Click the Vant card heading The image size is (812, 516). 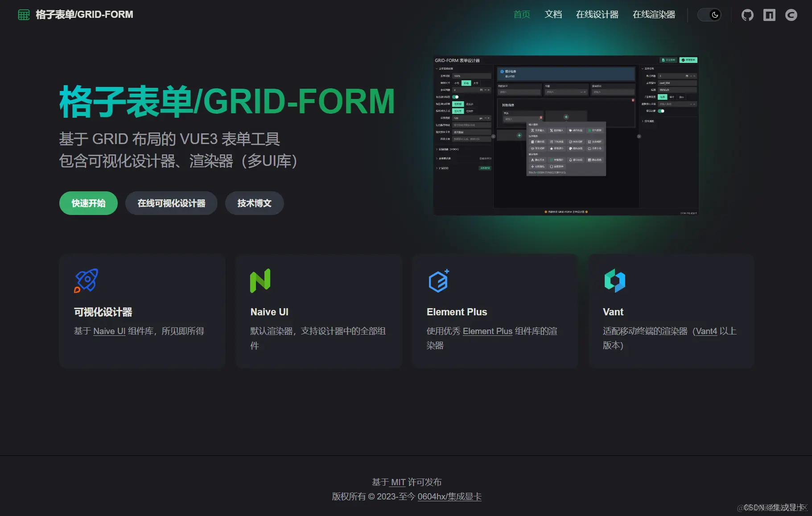click(613, 312)
